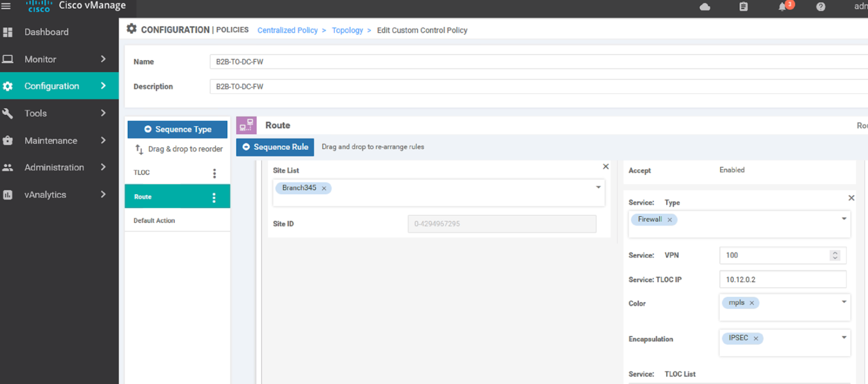Expand the Administration menu chevron
The height and width of the screenshot is (384, 868).
[103, 167]
